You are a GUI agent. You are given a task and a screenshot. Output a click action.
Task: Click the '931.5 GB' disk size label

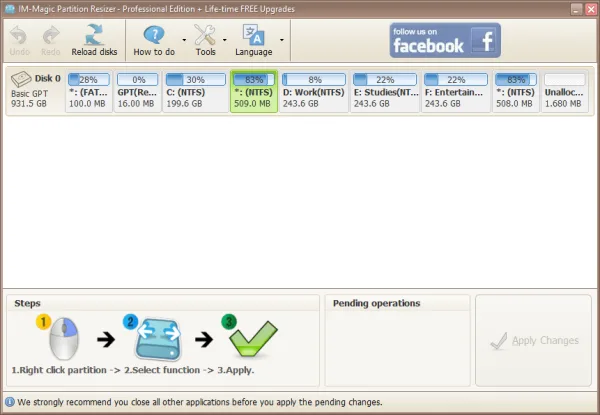tap(29, 104)
